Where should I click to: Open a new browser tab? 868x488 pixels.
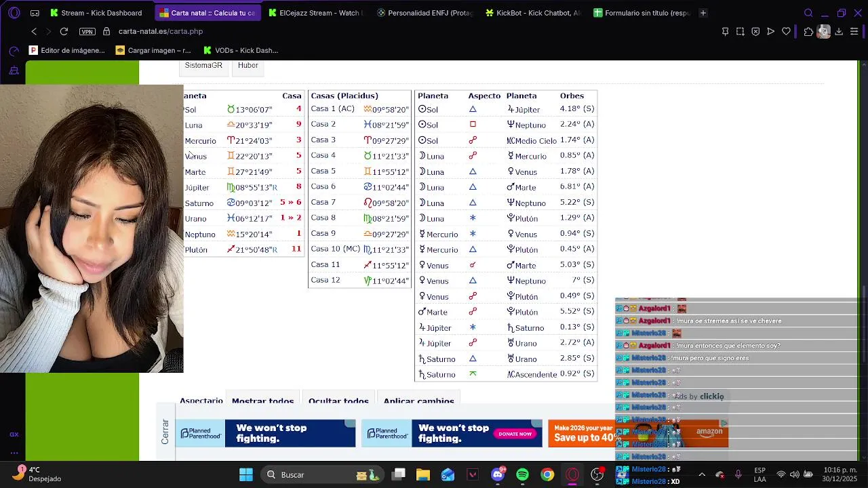(x=703, y=13)
